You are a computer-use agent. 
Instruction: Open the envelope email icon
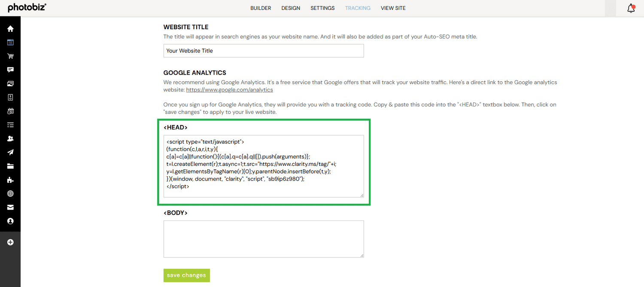click(10, 208)
